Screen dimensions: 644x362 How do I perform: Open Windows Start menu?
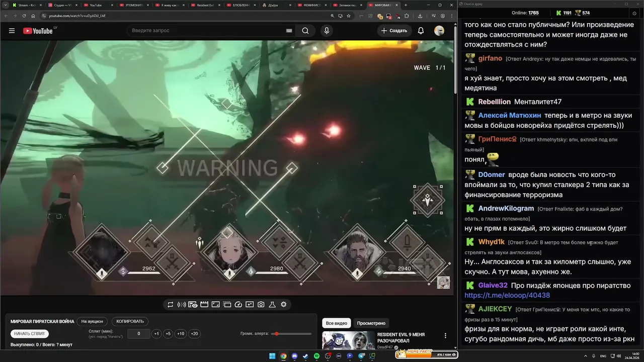(272, 356)
